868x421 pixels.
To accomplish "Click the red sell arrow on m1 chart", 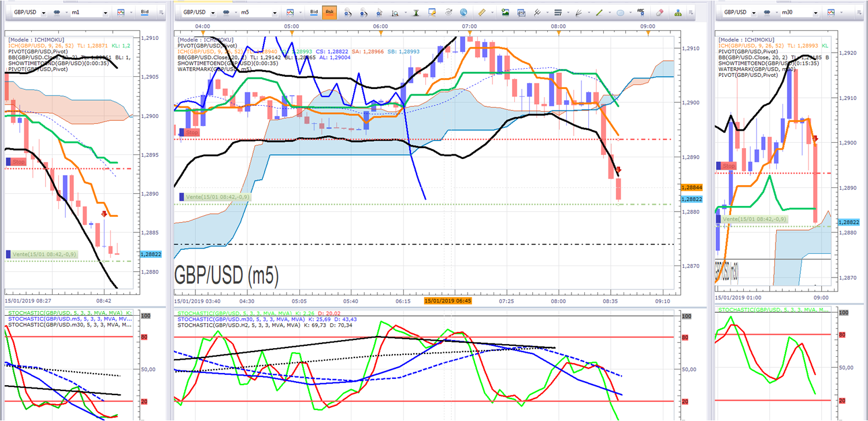I will (x=104, y=215).
